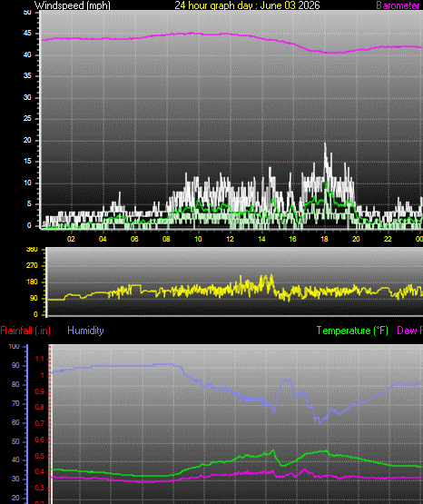Click the magenta 'Barometer' legend label
This screenshot has width=423, height=504.
398,5
